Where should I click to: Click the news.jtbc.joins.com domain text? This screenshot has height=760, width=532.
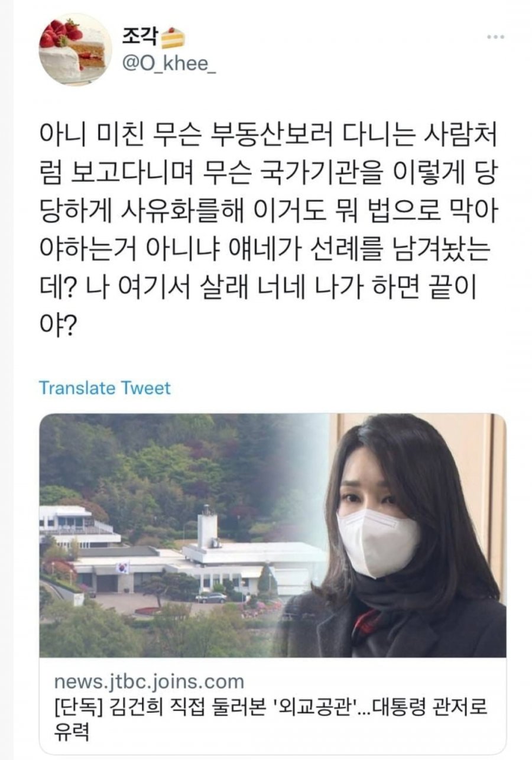click(x=149, y=681)
